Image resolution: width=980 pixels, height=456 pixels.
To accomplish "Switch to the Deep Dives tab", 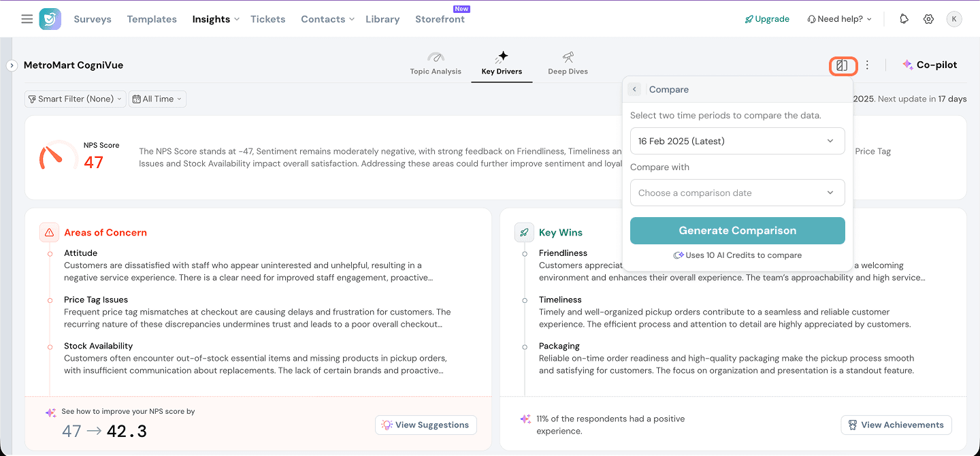I will click(568, 63).
